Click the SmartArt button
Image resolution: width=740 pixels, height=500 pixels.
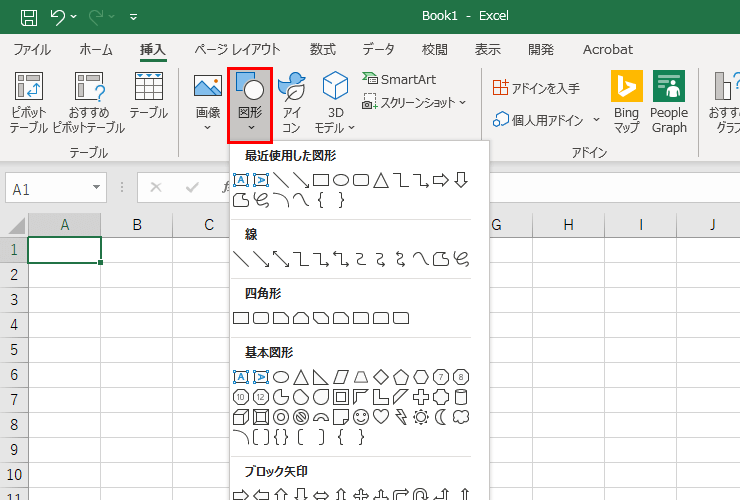tap(399, 79)
